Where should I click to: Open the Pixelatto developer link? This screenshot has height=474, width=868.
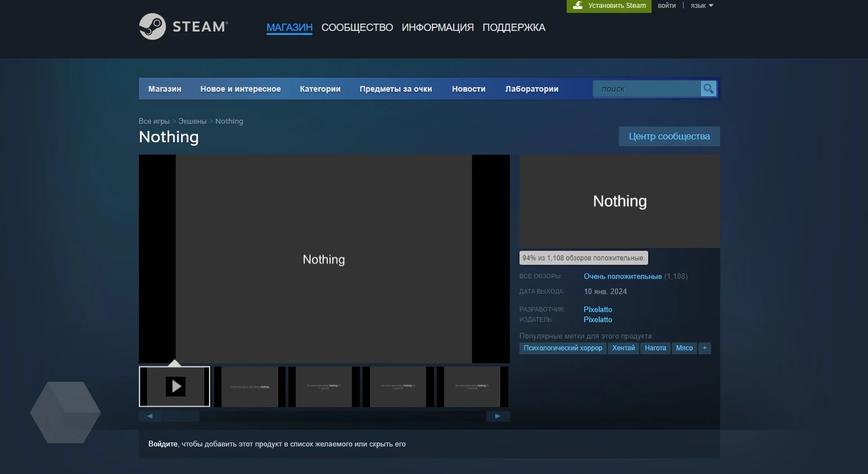point(598,309)
